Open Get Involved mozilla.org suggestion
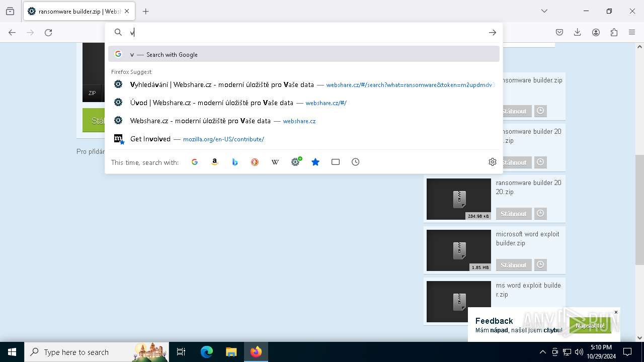Image resolution: width=644 pixels, height=362 pixels. click(304, 139)
